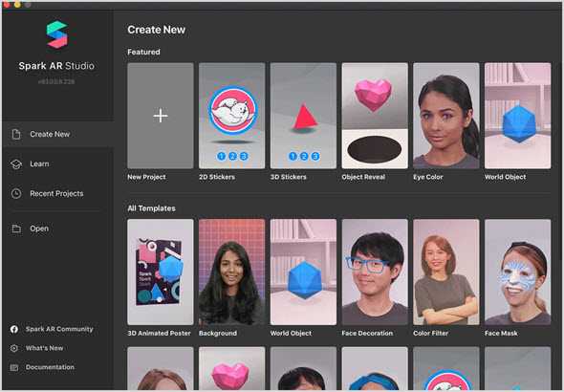Click the version number under Spark AR Studio

point(56,81)
